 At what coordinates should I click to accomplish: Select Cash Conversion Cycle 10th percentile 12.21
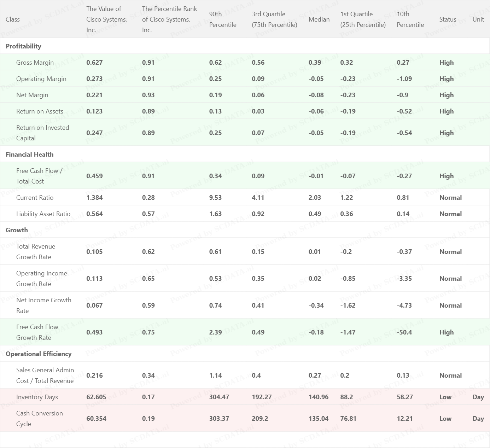pyautogui.click(x=405, y=419)
